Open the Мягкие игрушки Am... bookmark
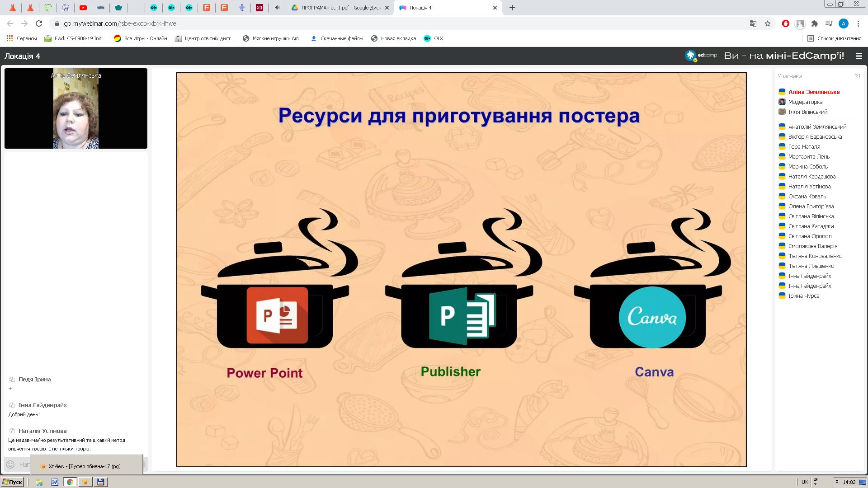Viewport: 868px width, 488px height. point(273,38)
